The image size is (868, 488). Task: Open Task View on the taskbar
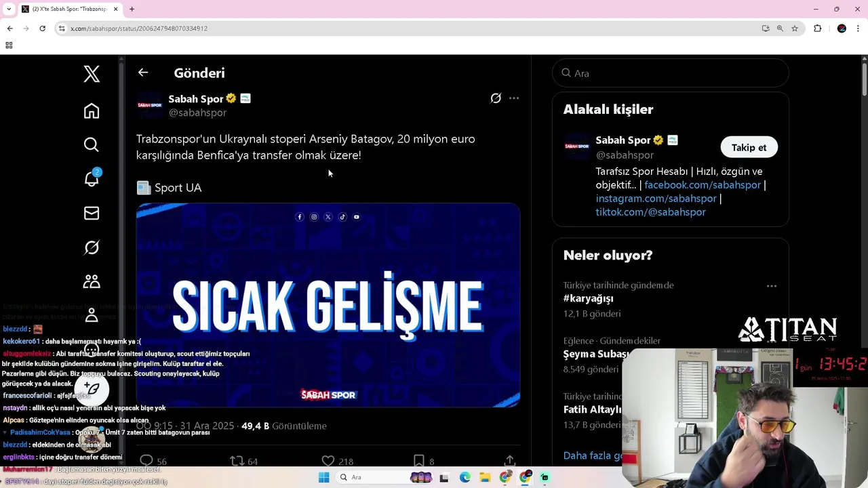click(x=444, y=477)
